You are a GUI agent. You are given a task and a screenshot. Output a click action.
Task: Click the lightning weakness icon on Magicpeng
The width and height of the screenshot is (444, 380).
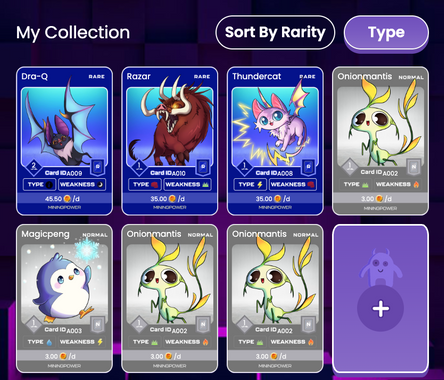(x=100, y=342)
